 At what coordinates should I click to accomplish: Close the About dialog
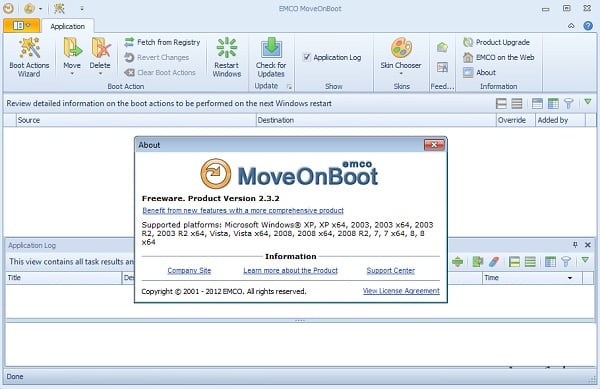click(434, 145)
